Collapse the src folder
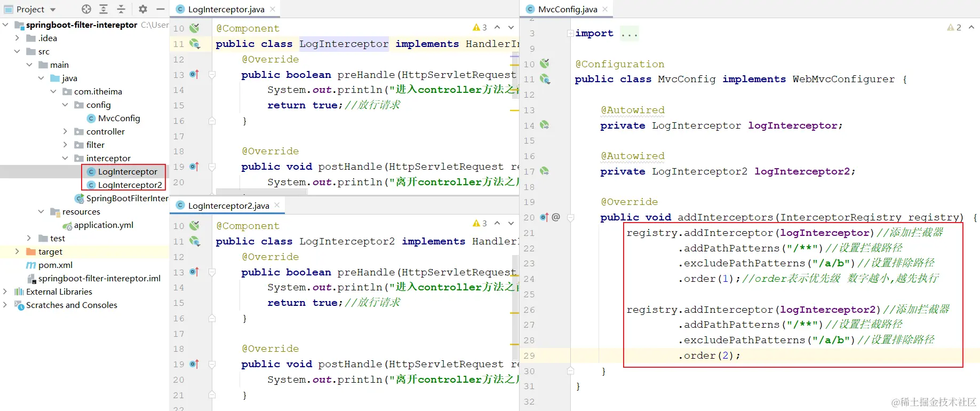980x411 pixels. click(x=17, y=51)
